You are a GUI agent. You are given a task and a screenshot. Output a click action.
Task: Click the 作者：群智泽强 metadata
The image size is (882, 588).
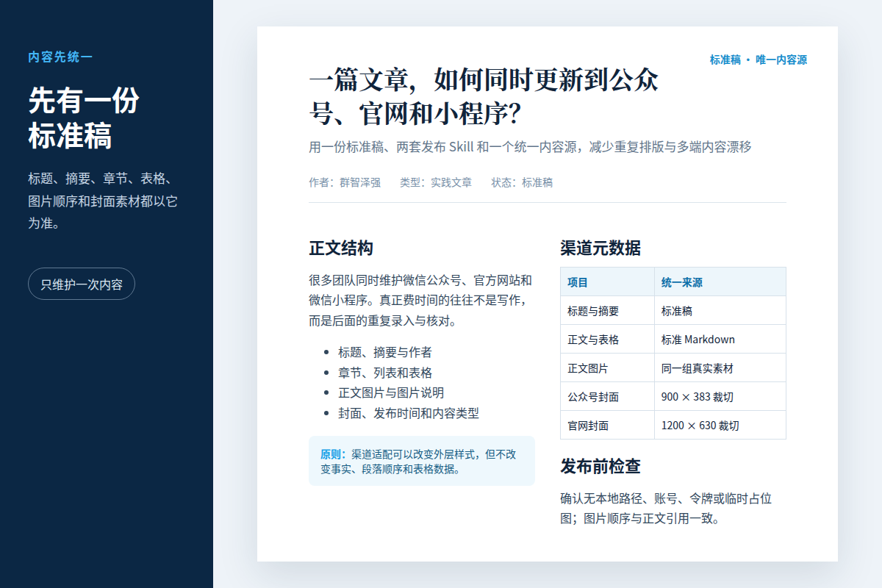345,182
